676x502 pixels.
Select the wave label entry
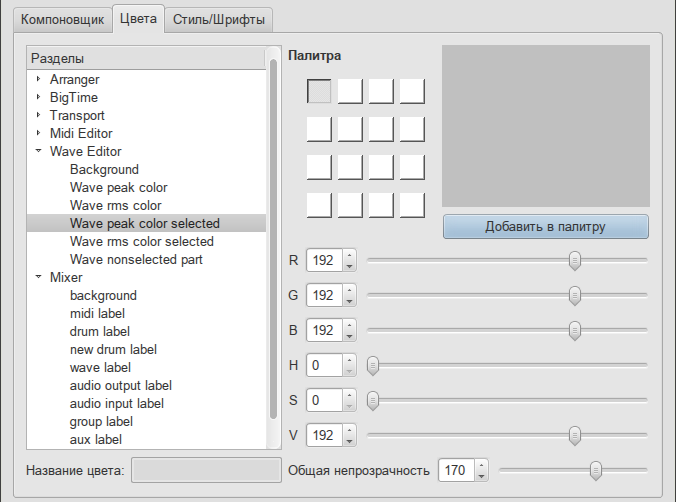point(100,368)
